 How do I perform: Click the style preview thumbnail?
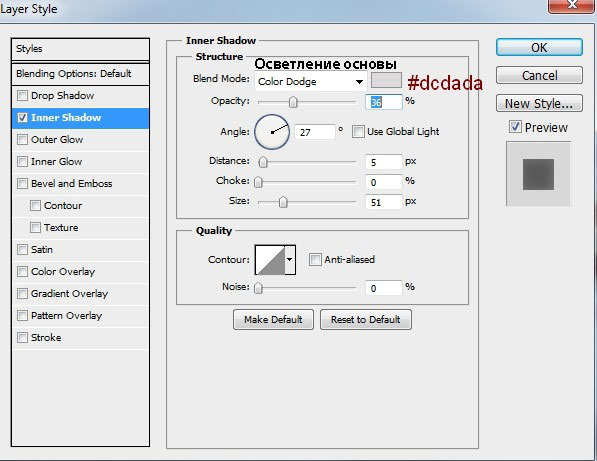pyautogui.click(x=538, y=174)
